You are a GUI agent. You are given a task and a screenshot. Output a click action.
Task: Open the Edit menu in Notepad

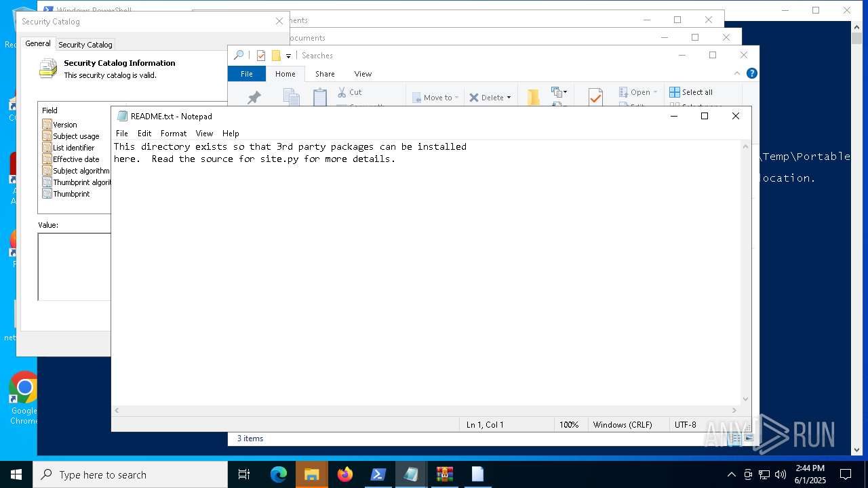[144, 134]
